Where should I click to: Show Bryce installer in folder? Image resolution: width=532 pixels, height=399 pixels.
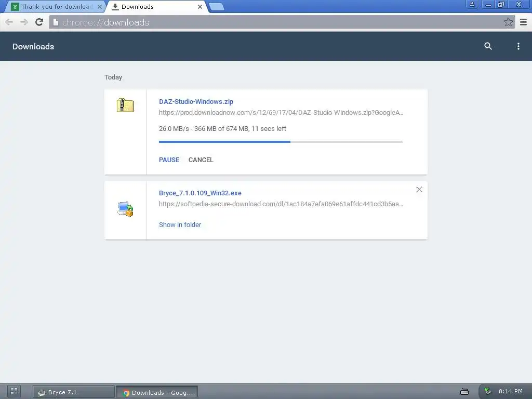point(180,224)
